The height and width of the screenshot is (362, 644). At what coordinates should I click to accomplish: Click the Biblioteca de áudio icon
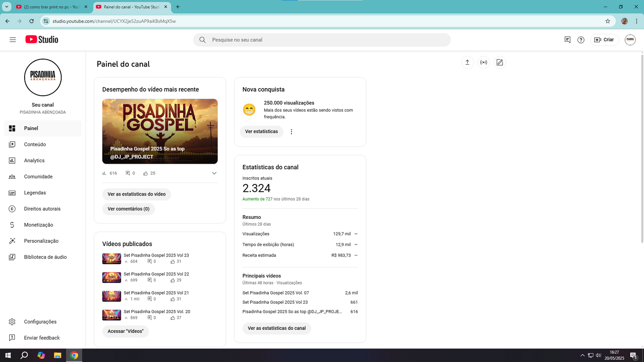(x=12, y=257)
